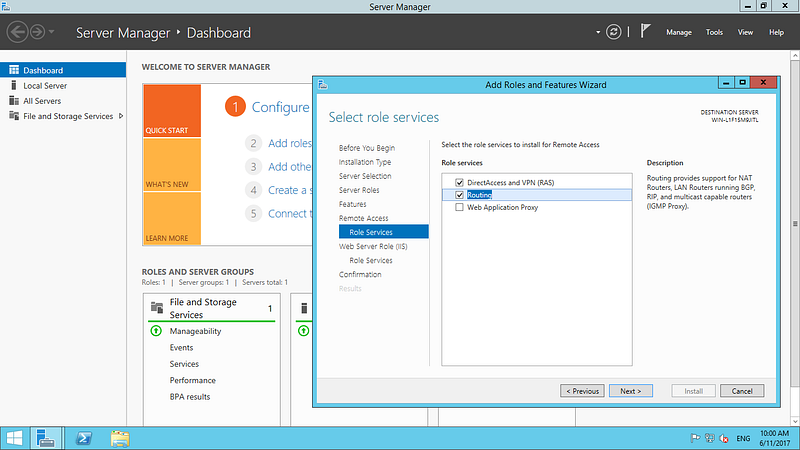800x450 pixels.
Task: Refresh the Server Manager dashboard
Action: 613,32
